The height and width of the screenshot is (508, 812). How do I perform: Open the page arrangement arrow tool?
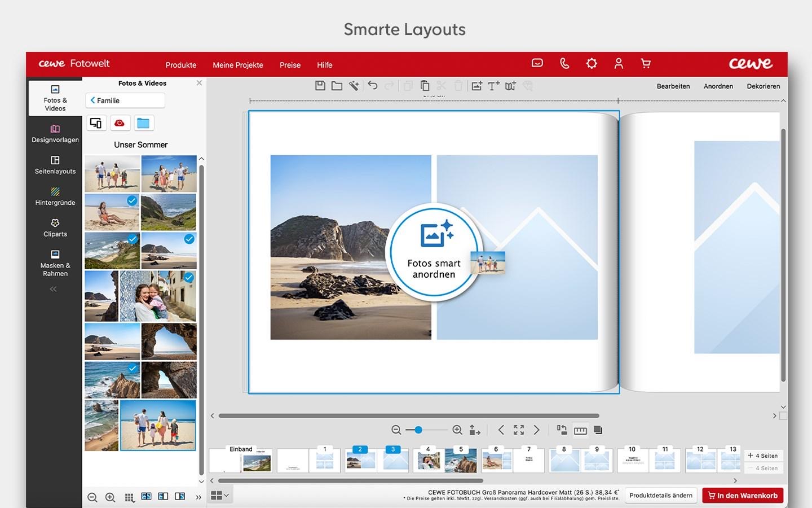475,430
